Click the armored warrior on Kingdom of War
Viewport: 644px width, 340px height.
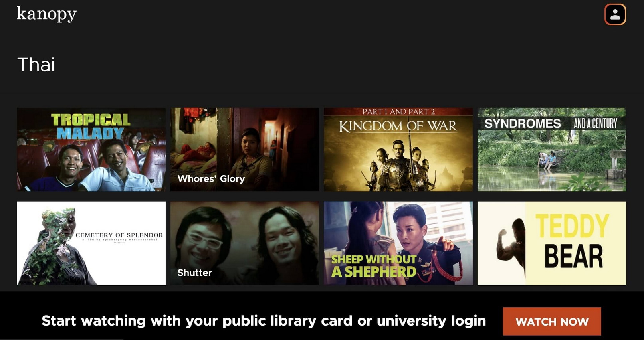(x=398, y=166)
